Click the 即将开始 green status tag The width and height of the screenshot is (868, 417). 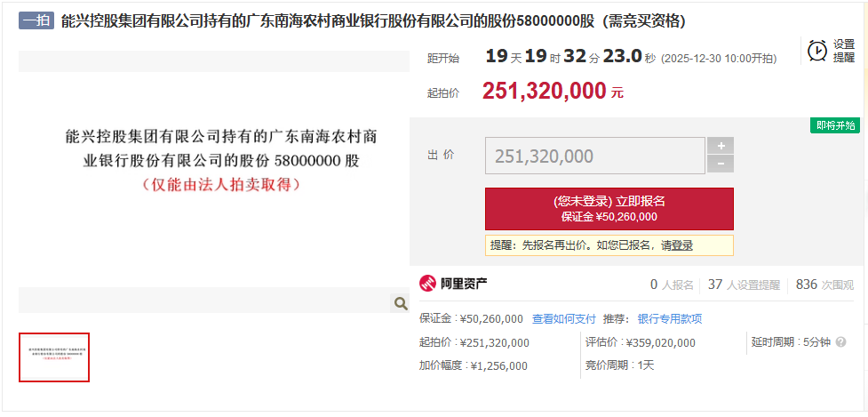click(x=835, y=125)
